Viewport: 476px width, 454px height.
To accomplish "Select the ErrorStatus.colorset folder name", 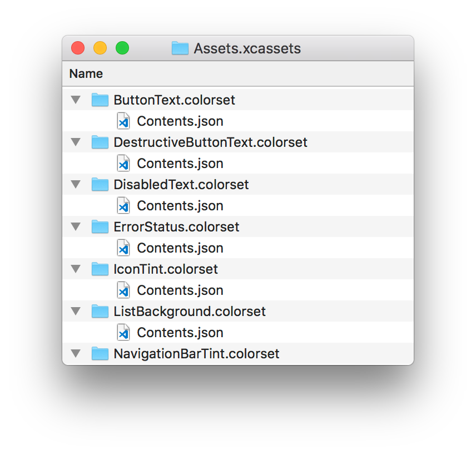I will 176,227.
